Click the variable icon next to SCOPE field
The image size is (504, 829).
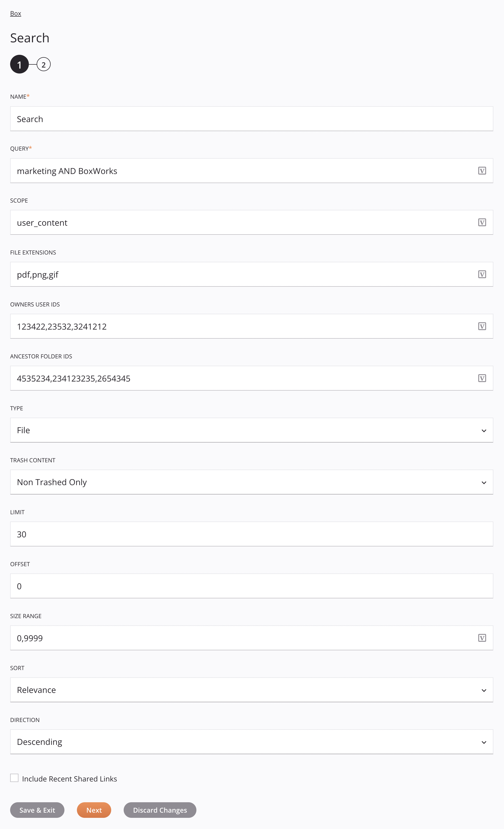click(x=483, y=222)
